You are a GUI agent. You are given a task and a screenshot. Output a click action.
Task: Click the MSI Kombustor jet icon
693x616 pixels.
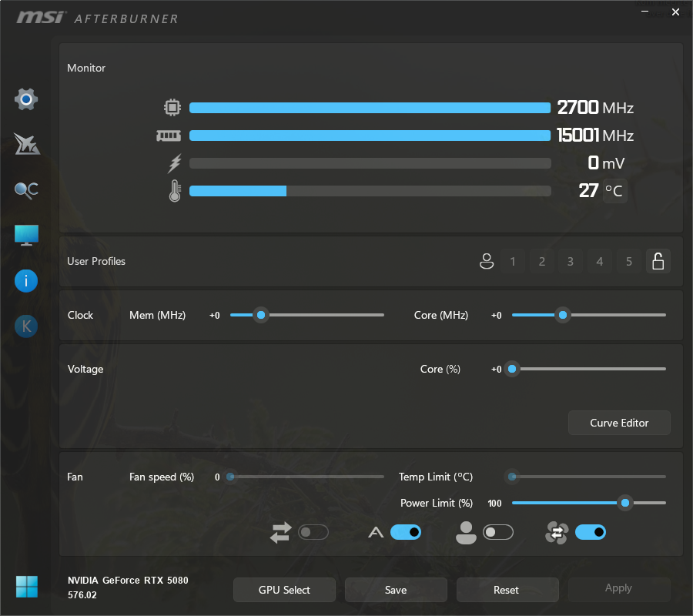26,144
